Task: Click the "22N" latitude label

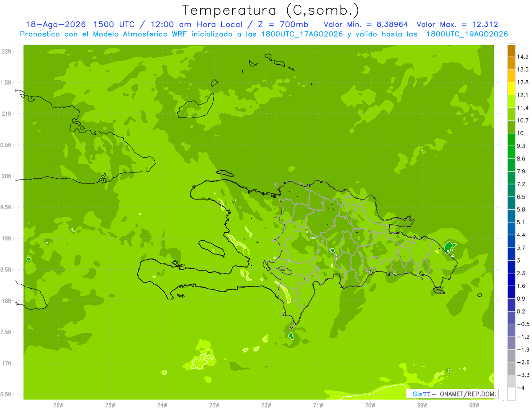Action: (x=7, y=51)
